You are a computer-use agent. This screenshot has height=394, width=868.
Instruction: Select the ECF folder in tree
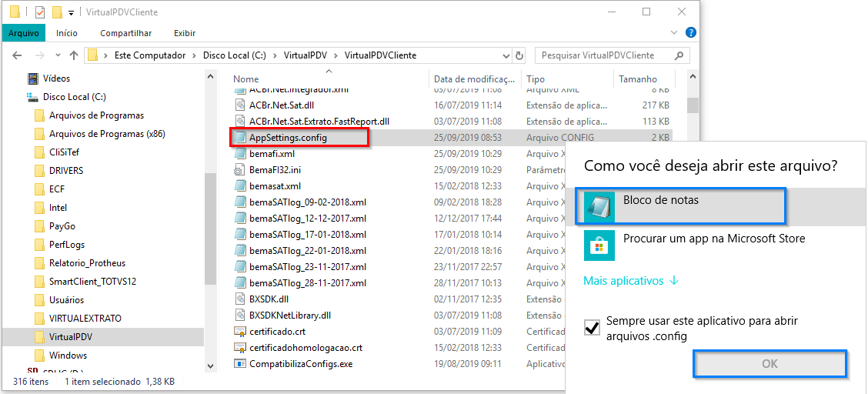pyautogui.click(x=57, y=189)
